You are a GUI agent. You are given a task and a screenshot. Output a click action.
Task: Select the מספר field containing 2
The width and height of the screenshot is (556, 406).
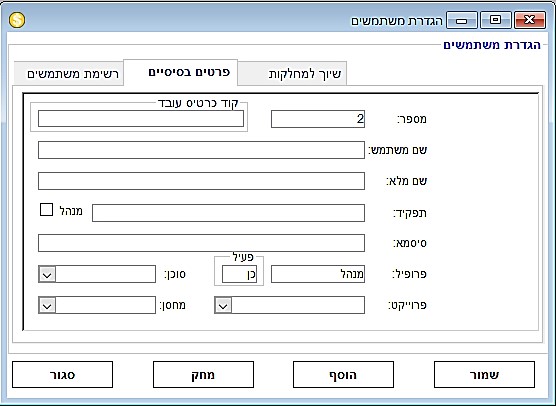(318, 119)
